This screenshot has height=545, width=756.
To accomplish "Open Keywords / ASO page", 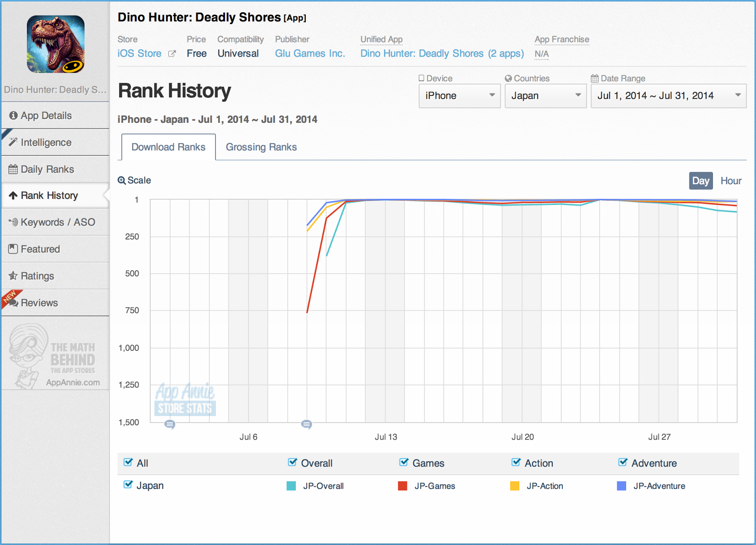I will [55, 222].
